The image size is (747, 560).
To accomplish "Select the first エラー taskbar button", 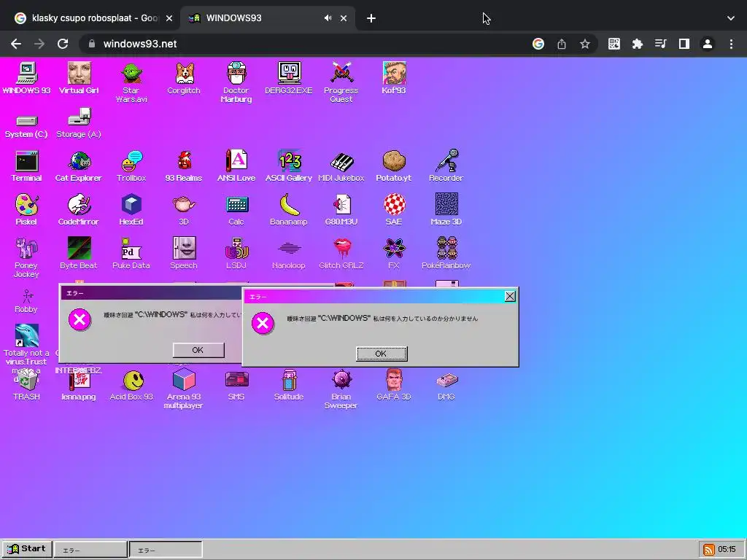I will tap(90, 550).
